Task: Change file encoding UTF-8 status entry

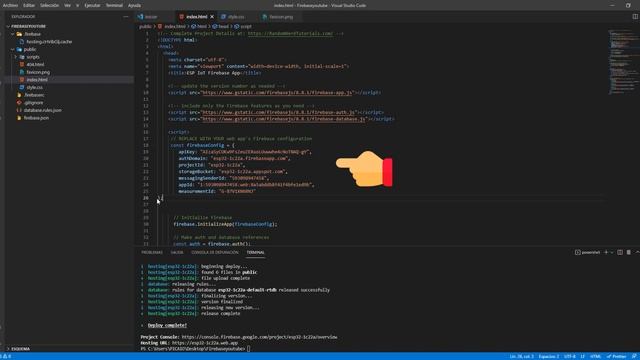Action: [569, 356]
